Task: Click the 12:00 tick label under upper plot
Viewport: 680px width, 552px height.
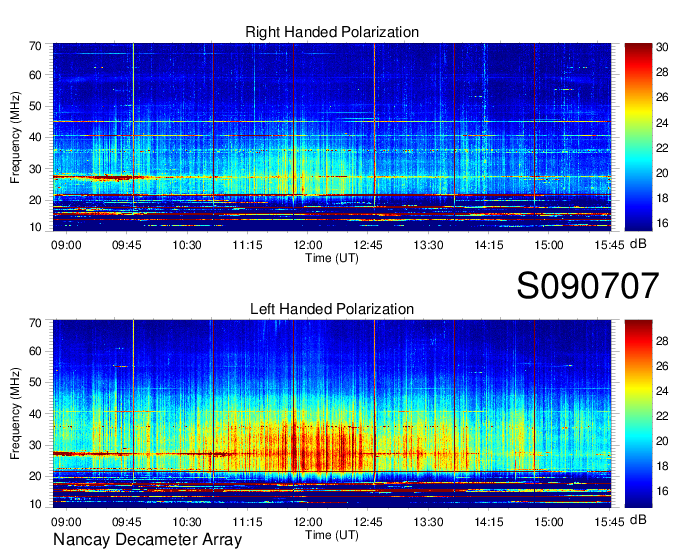Action: (x=307, y=245)
